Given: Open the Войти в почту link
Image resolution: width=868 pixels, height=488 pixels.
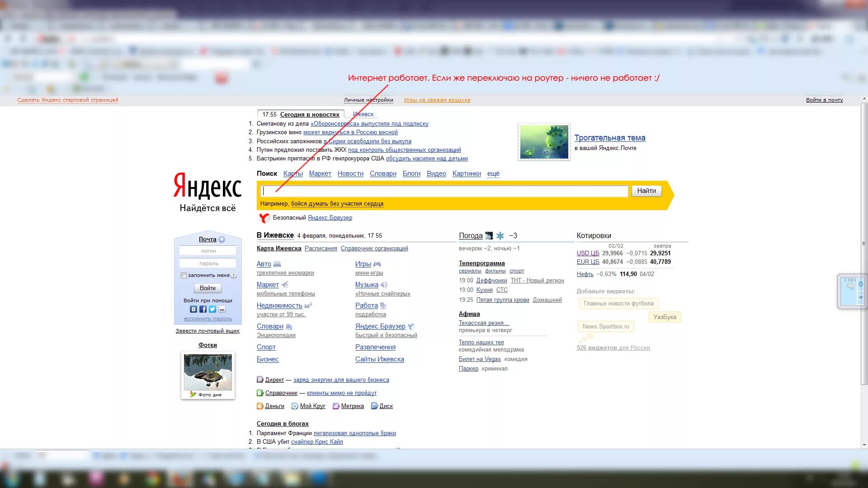Looking at the screenshot, I should tap(824, 100).
